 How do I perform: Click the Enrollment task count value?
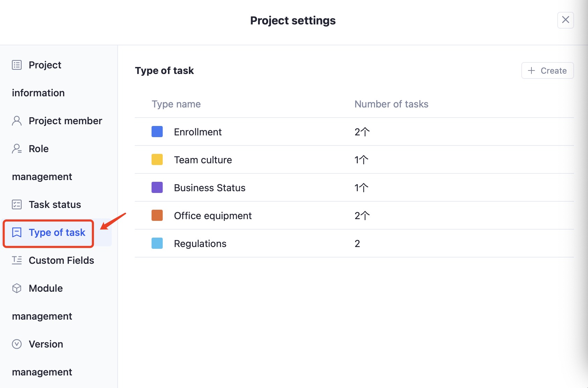click(x=362, y=132)
